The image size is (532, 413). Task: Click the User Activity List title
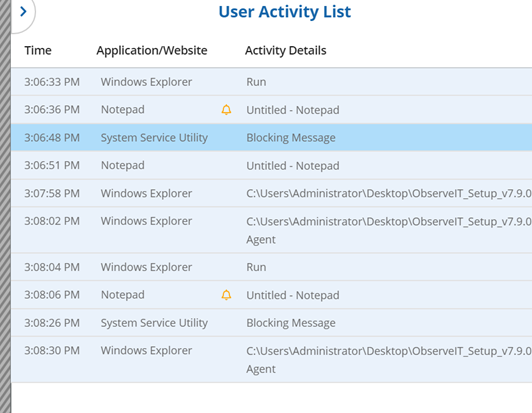(x=285, y=12)
